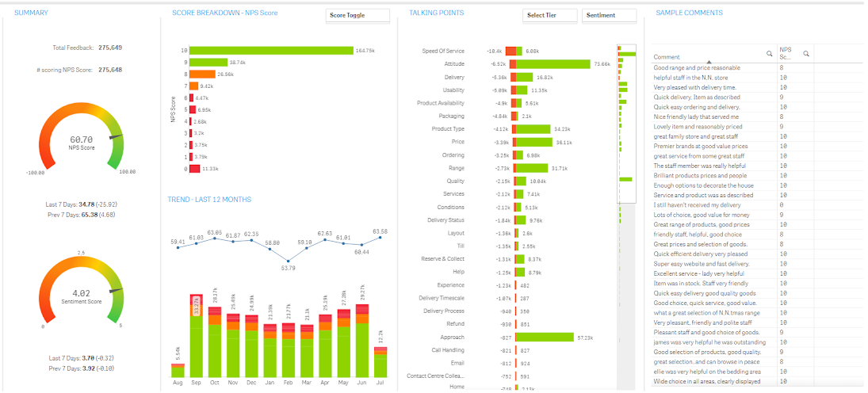Click the TALKING POINTS section title
This screenshot has width=868, height=393.
coord(436,13)
